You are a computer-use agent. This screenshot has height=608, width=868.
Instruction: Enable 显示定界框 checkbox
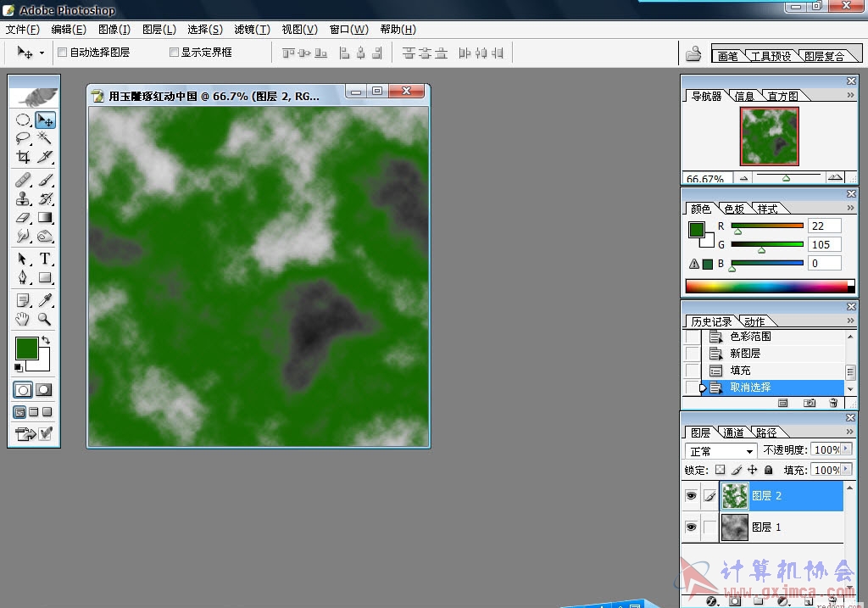point(174,52)
